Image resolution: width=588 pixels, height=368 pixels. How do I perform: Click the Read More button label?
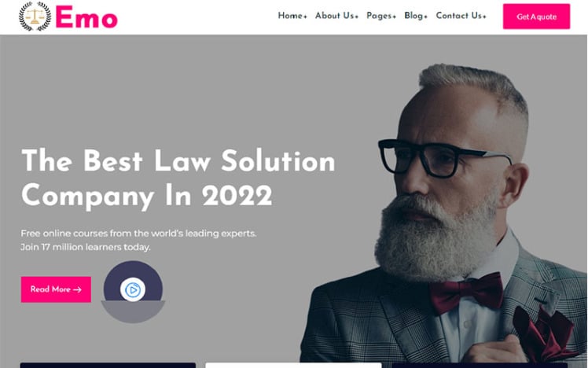50,289
